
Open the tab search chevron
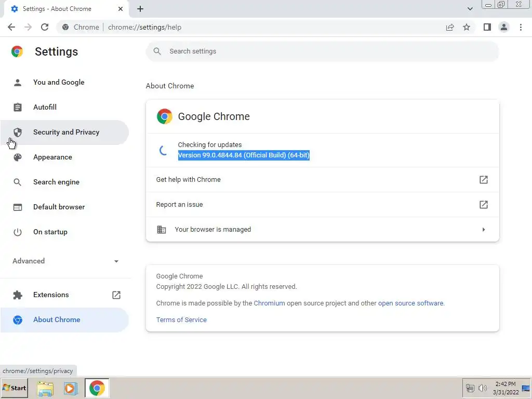(x=470, y=9)
